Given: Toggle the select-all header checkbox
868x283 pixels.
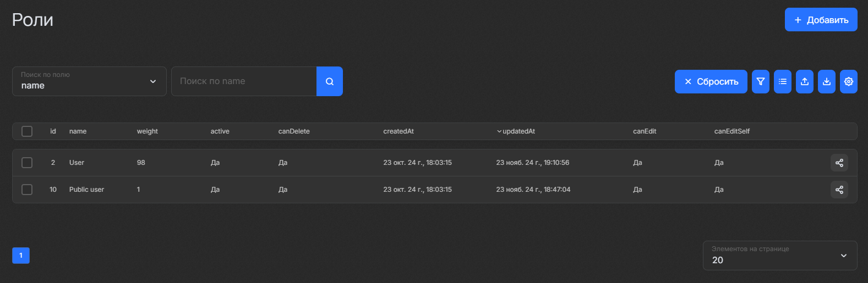Looking at the screenshot, I should (x=27, y=131).
